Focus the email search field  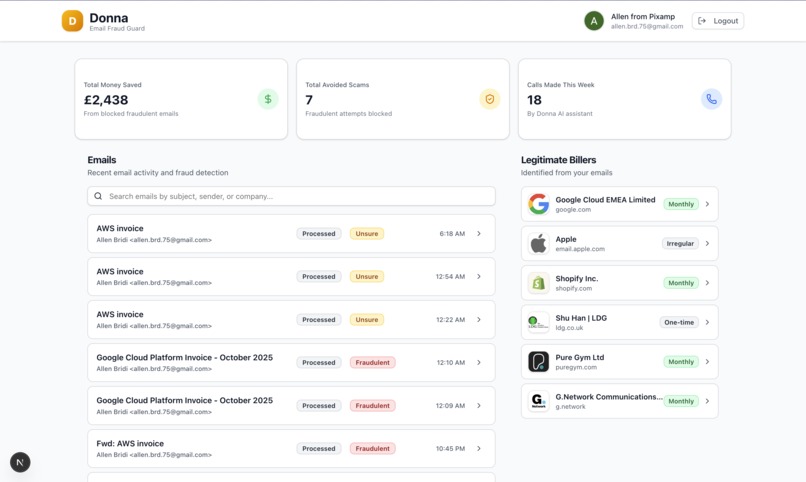[x=291, y=196]
